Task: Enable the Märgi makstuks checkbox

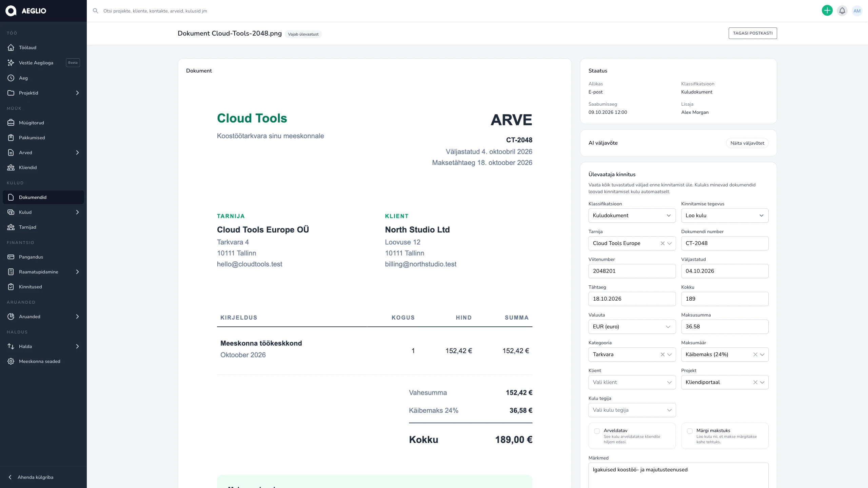Action: pyautogui.click(x=690, y=431)
